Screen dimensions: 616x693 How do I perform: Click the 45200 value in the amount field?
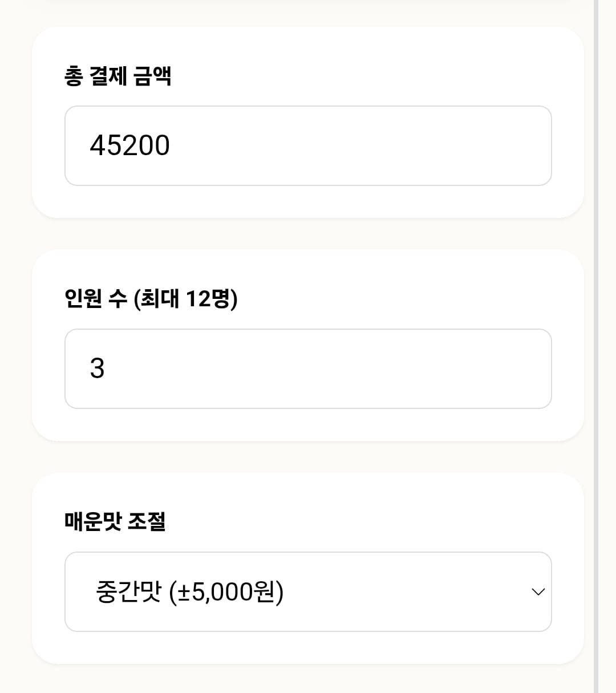click(x=129, y=145)
